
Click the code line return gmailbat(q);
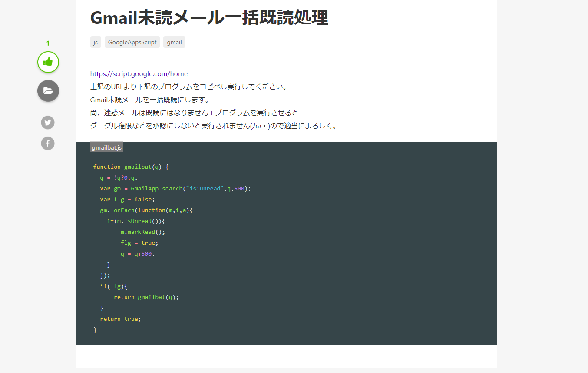146,297
